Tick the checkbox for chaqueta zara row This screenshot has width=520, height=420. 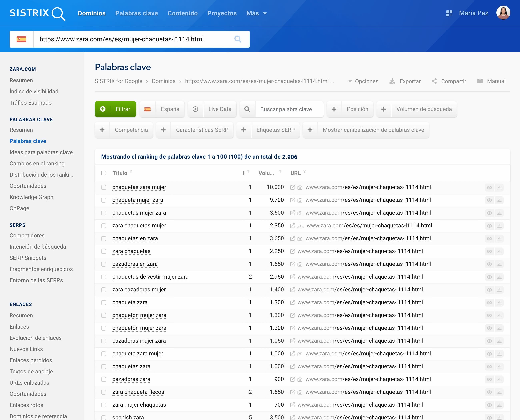(104, 303)
